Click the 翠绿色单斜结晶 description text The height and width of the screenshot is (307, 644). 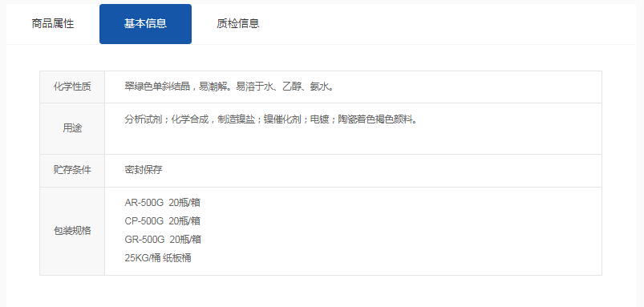[x=157, y=87]
